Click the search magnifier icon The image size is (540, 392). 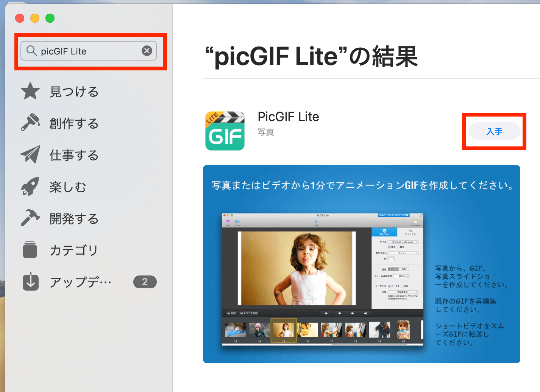tap(31, 51)
